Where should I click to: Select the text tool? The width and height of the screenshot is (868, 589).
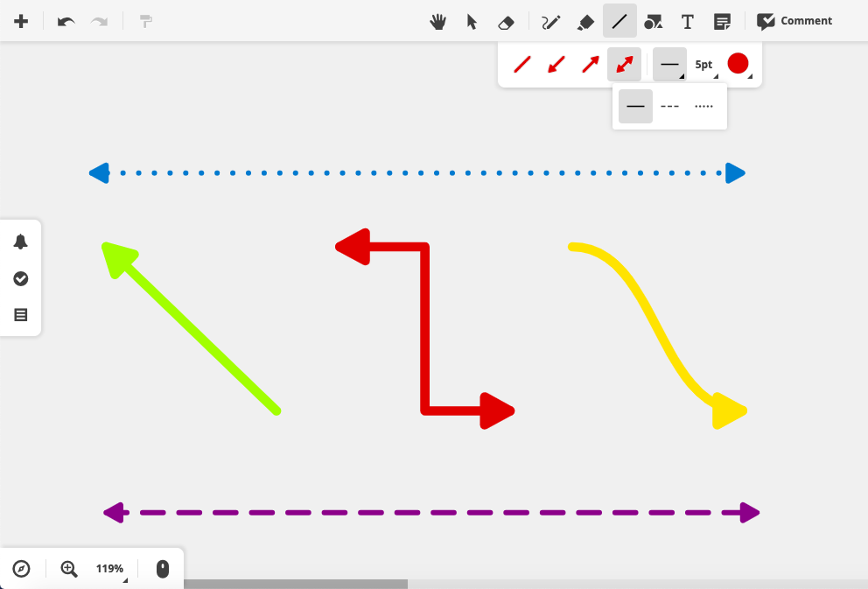(688, 22)
